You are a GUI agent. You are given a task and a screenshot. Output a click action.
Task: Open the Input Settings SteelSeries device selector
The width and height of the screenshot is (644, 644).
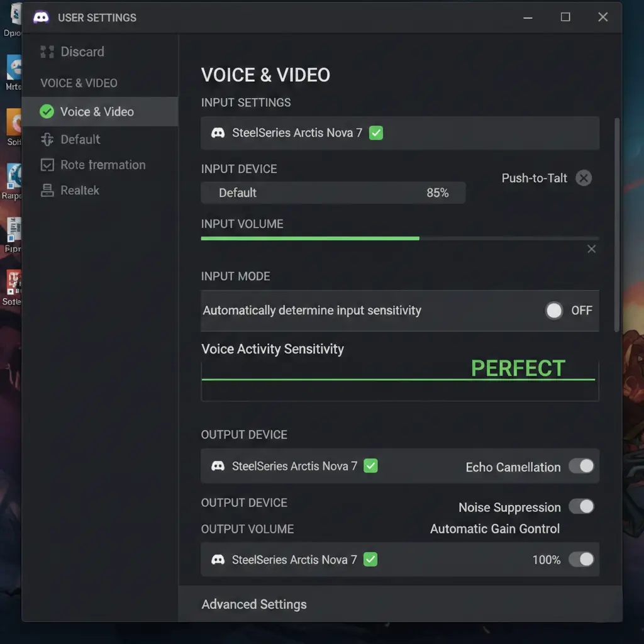pyautogui.click(x=399, y=133)
